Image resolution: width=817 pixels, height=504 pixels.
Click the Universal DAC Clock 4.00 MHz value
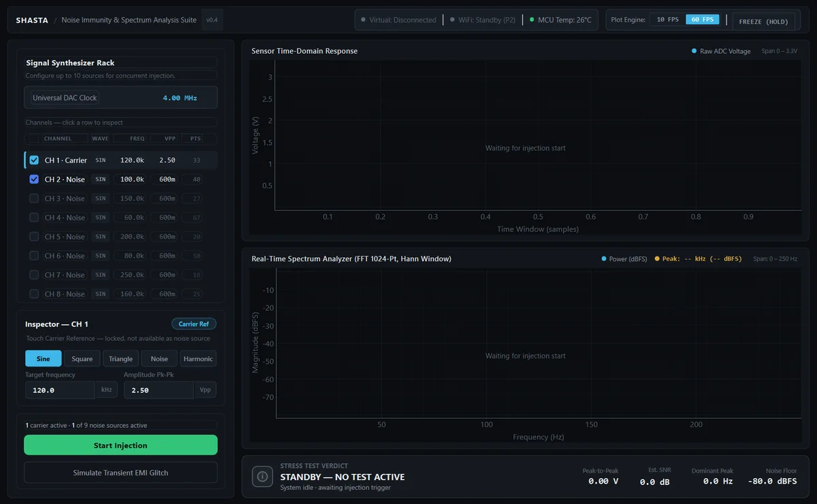[180, 98]
